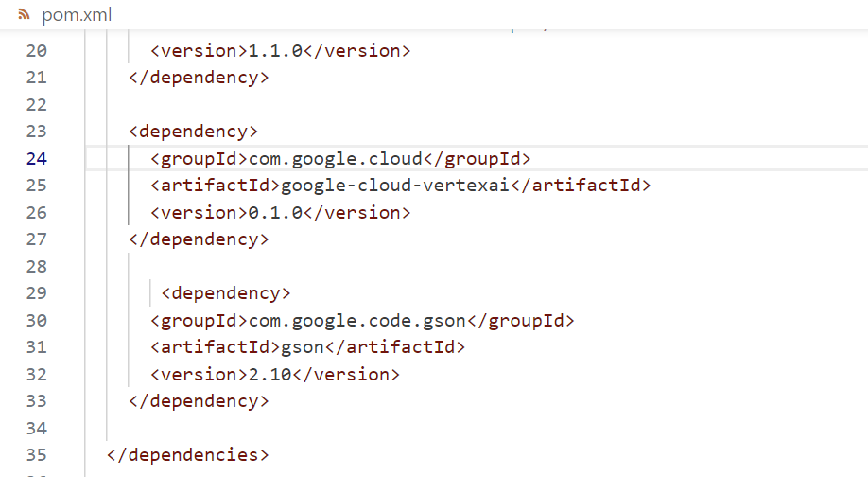Screen dimensions: 868x477
Task: Click line number 35 in the gutter
Action: [36, 455]
